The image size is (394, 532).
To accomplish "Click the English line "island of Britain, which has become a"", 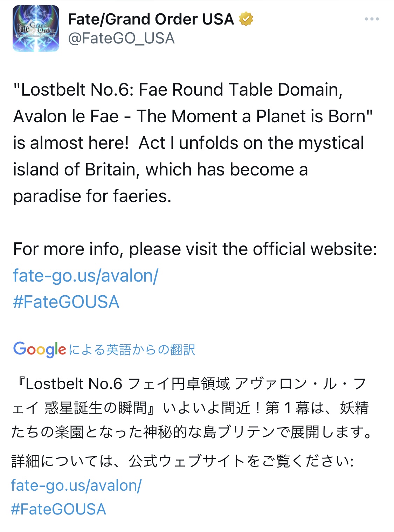I will [x=160, y=170].
